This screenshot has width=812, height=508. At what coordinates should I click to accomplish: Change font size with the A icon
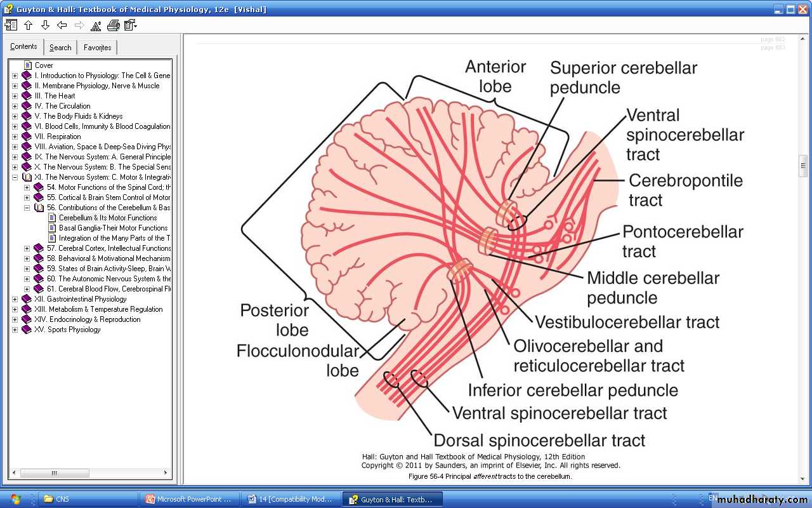click(96, 25)
